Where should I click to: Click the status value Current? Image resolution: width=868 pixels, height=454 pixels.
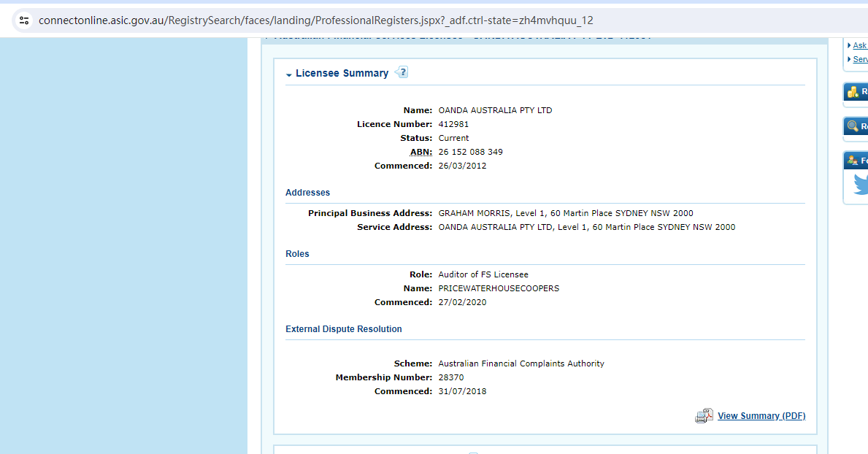tap(453, 138)
